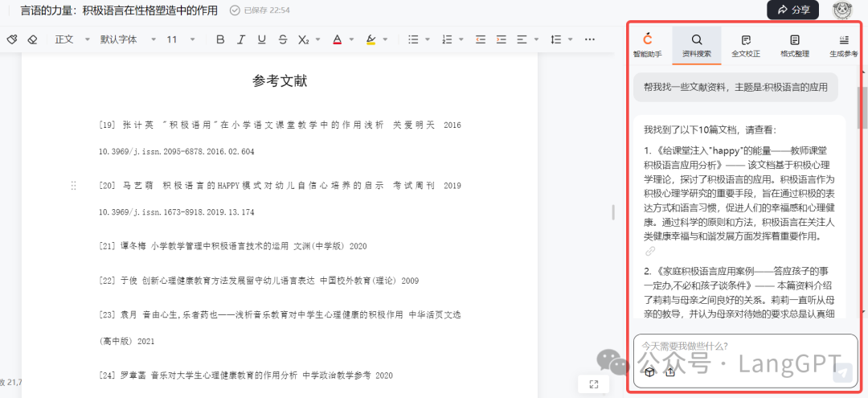Toggle underline formatting
This screenshot has height=398, width=868.
(262, 39)
